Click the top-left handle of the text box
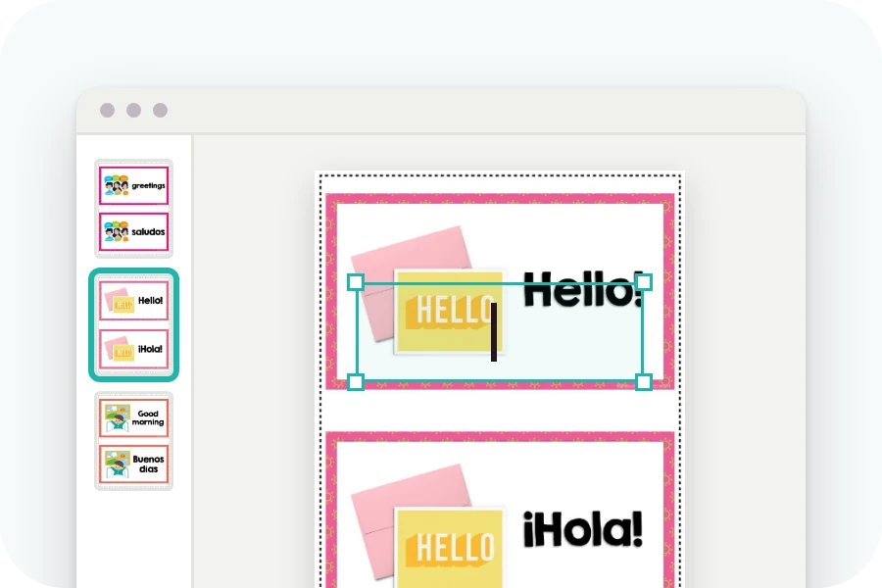The height and width of the screenshot is (588, 882). (356, 282)
